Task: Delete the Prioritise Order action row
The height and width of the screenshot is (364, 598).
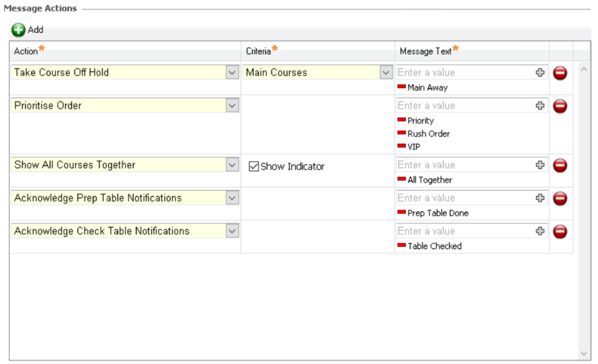Action: [x=560, y=106]
